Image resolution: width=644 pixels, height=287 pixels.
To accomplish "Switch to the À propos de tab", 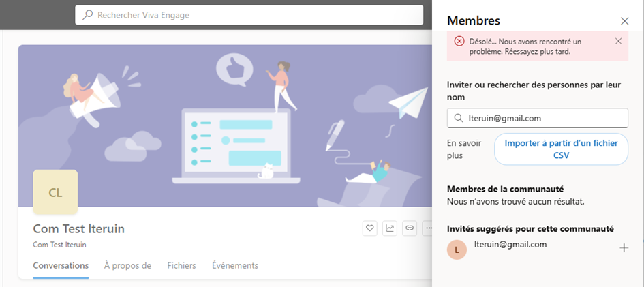I will pos(127,265).
